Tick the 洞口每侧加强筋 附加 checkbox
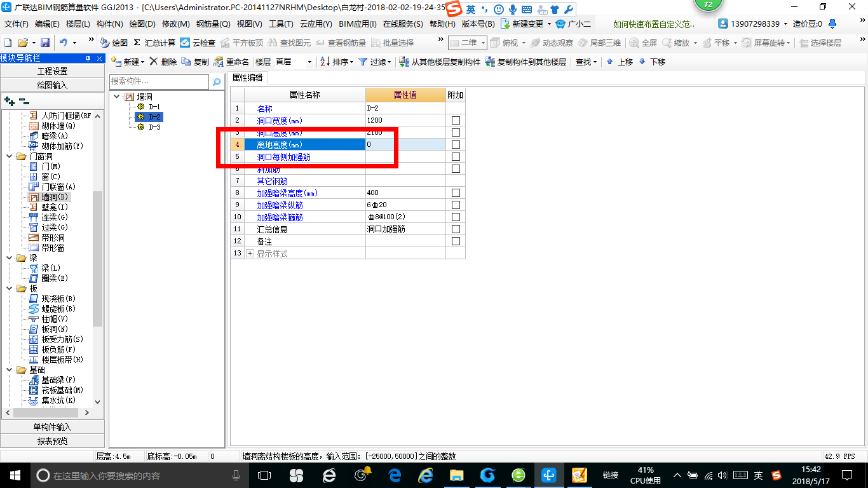Screen dimensions: 868x488 [456, 157]
